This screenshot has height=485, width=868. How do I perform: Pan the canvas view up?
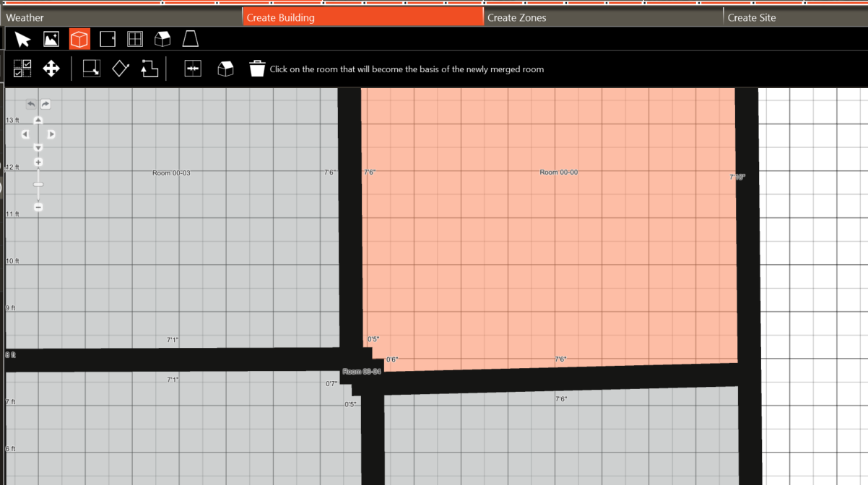tap(38, 121)
